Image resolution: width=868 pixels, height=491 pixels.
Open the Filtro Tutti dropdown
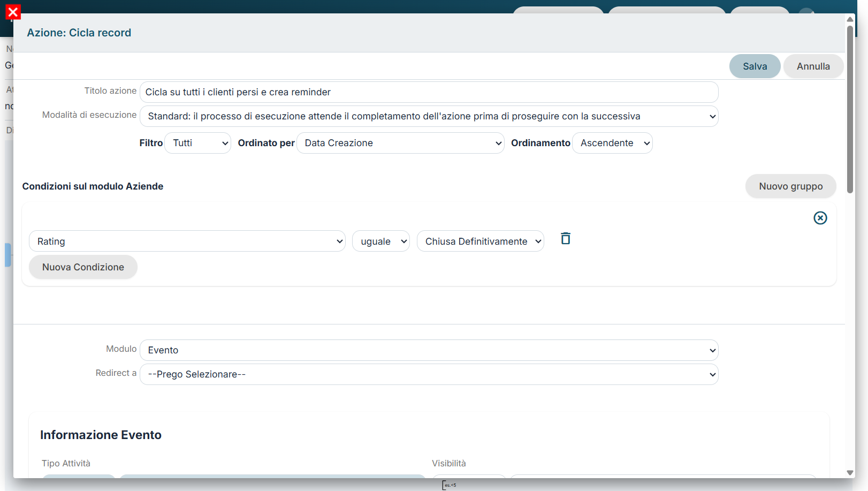coord(198,143)
